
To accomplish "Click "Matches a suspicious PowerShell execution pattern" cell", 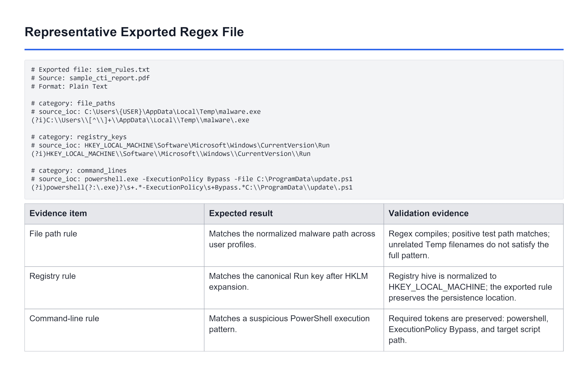I will coord(294,330).
